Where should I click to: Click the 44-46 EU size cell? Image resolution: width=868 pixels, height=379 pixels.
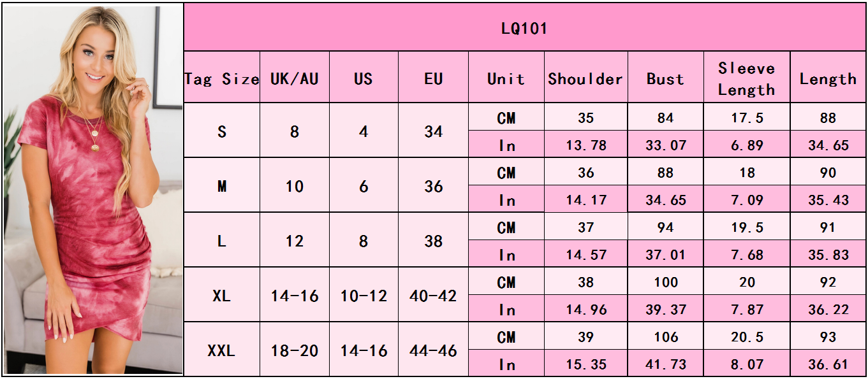434,350
